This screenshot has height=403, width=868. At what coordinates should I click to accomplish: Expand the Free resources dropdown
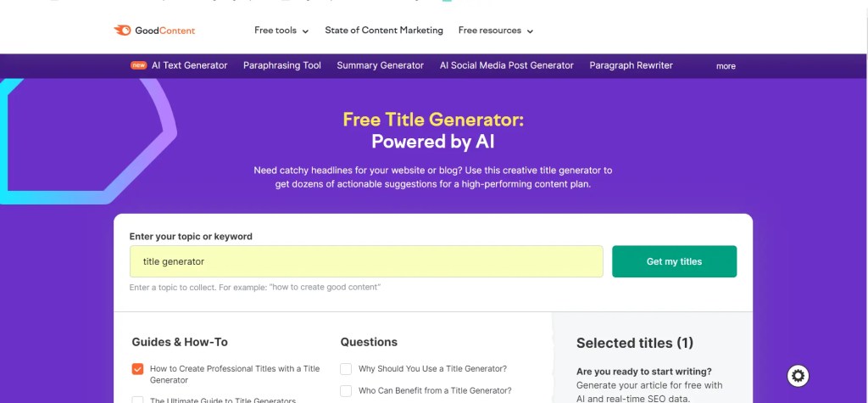[x=496, y=31]
